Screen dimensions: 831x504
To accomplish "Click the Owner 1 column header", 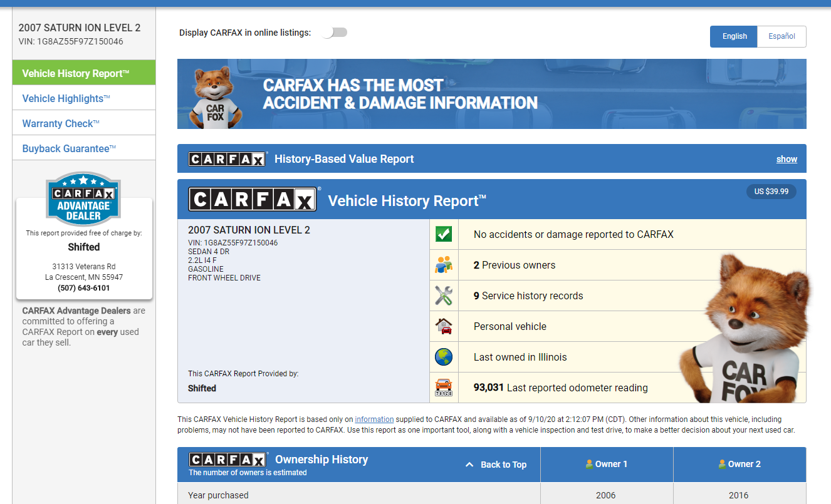I will 607,465.
